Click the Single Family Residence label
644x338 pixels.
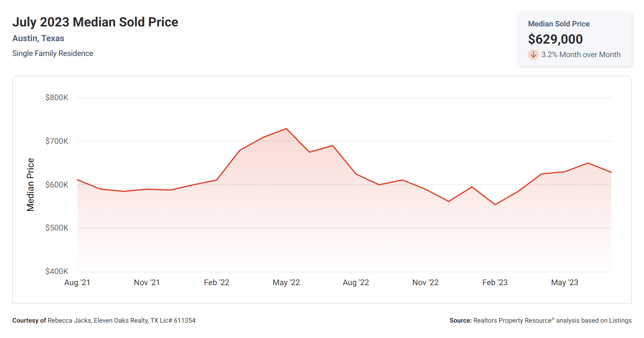[x=53, y=53]
